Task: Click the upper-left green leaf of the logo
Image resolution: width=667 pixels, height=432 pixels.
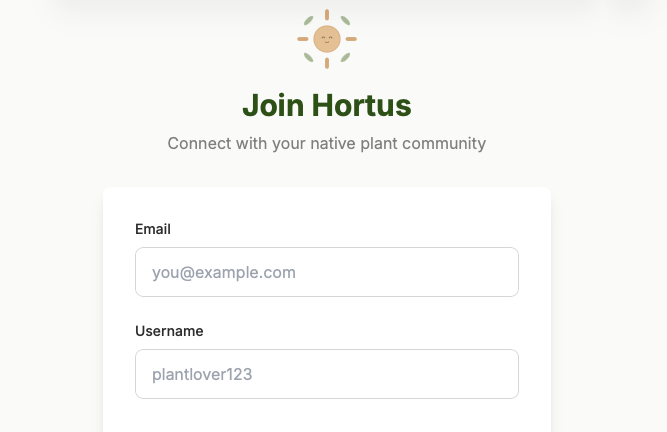Action: click(310, 21)
